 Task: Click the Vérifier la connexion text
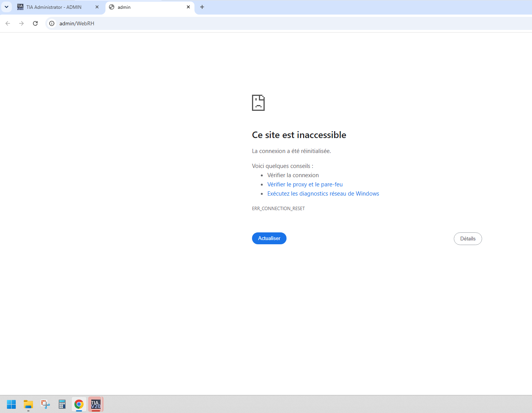click(293, 175)
